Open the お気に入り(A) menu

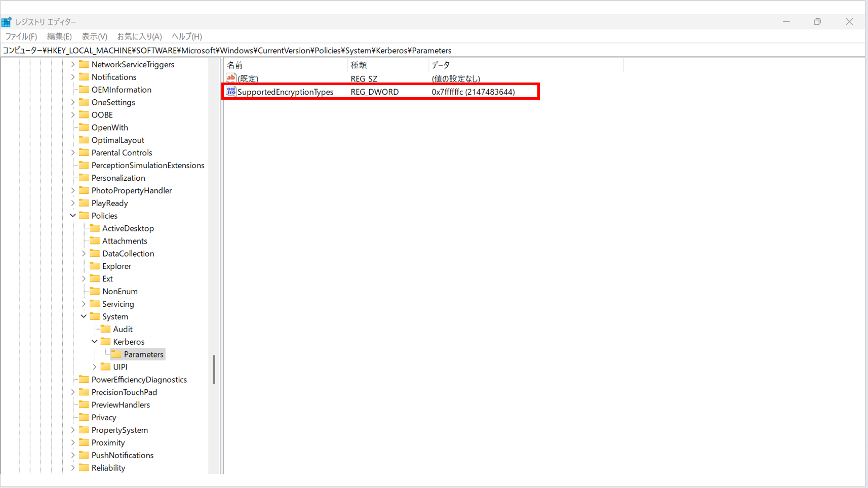pos(139,36)
